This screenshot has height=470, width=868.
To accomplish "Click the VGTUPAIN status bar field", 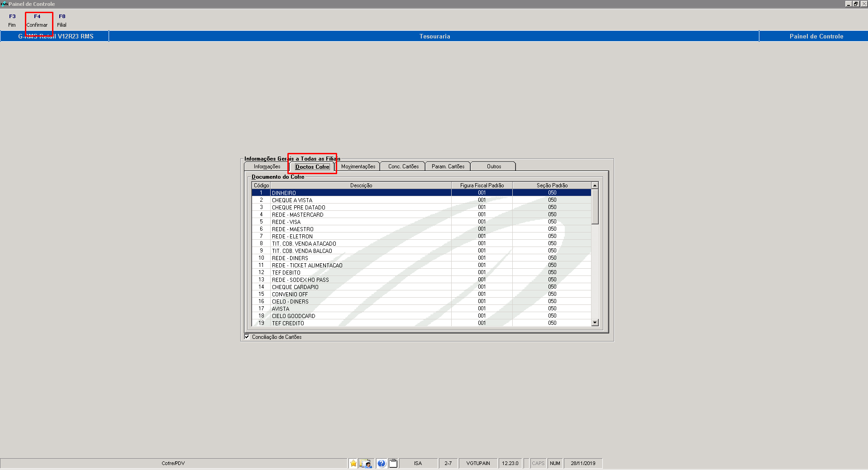I will pyautogui.click(x=478, y=463).
